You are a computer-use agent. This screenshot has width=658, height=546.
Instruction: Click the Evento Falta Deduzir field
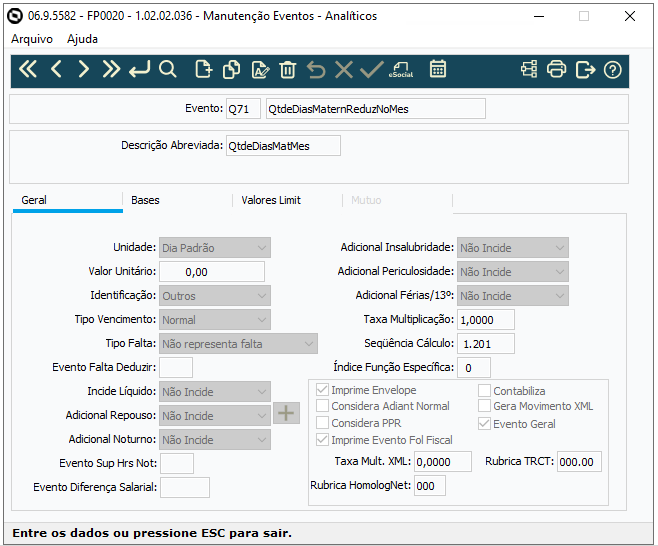click(x=176, y=367)
